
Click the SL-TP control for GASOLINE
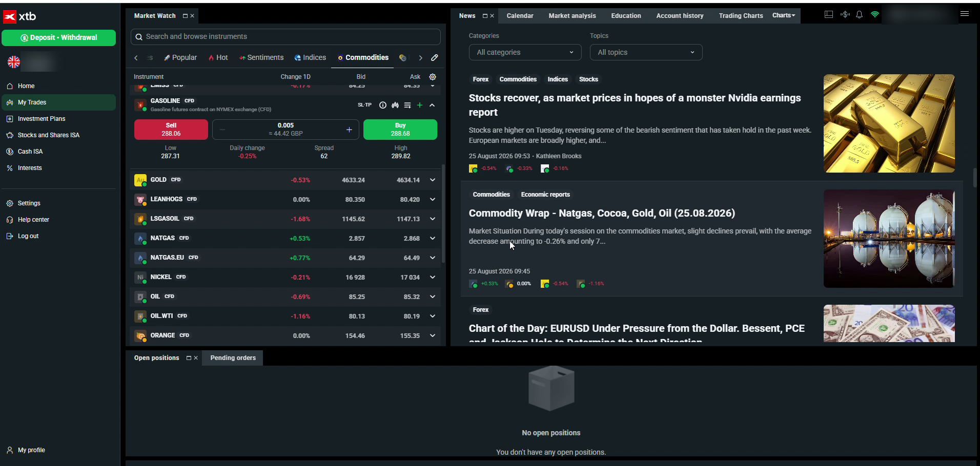coord(364,105)
